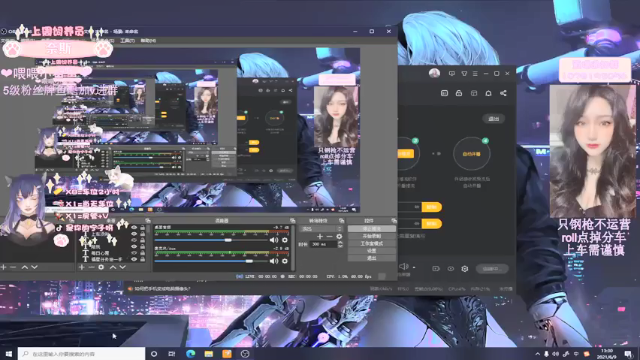Pop out the controls dock
640x360 pixels.
[x=393, y=220]
